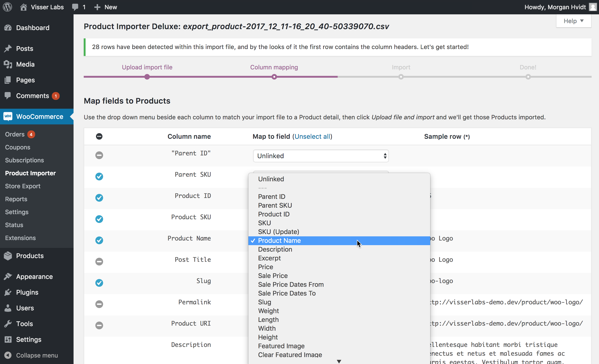Screen dimensions: 599x364
Task: Open the Store Export submenu link
Action: click(x=23, y=186)
